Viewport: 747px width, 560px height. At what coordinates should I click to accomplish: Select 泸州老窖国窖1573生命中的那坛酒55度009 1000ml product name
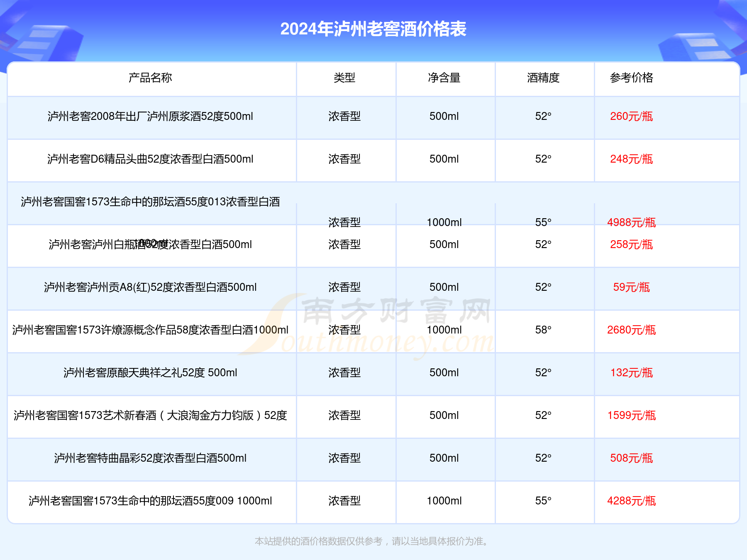150,501
